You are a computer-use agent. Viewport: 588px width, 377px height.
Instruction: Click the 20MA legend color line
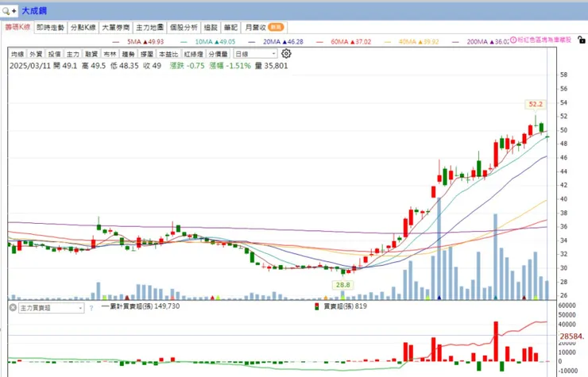(x=252, y=42)
